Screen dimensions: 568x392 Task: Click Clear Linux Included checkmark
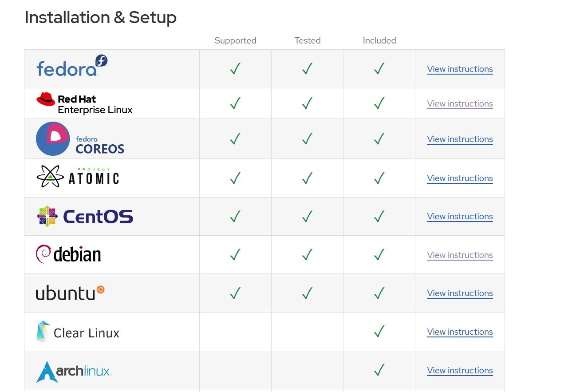click(x=379, y=331)
